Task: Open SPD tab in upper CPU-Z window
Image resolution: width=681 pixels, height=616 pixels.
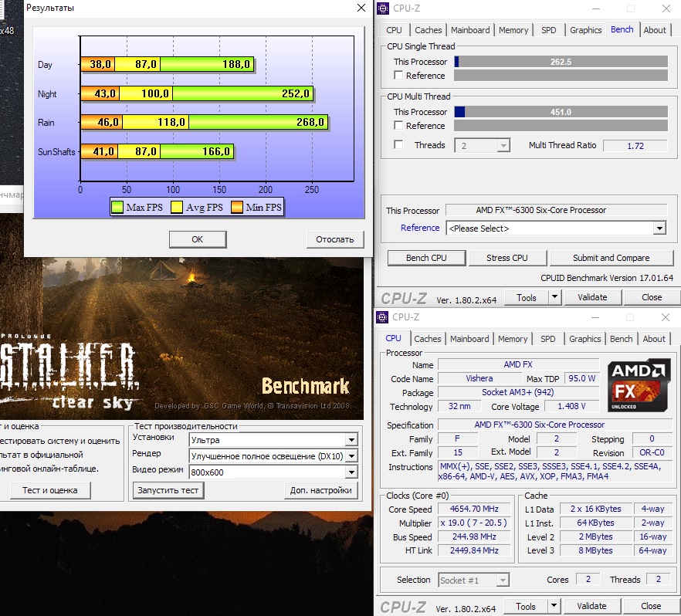Action: click(548, 30)
